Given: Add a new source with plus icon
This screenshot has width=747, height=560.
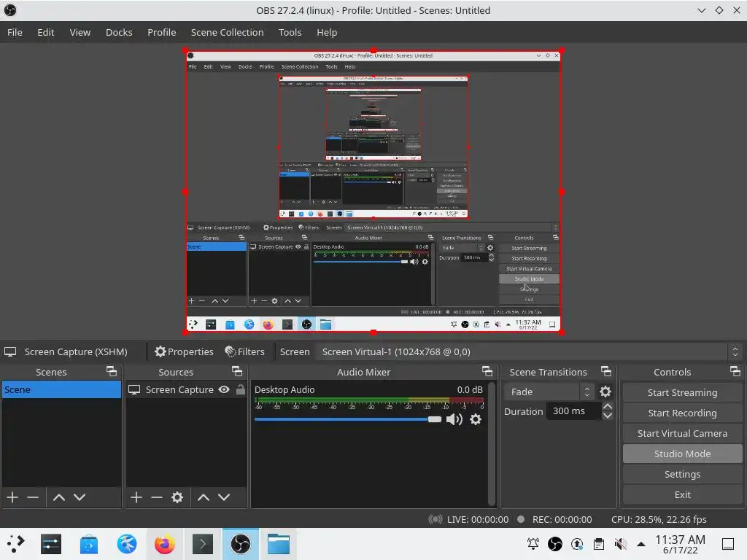Looking at the screenshot, I should coord(136,497).
